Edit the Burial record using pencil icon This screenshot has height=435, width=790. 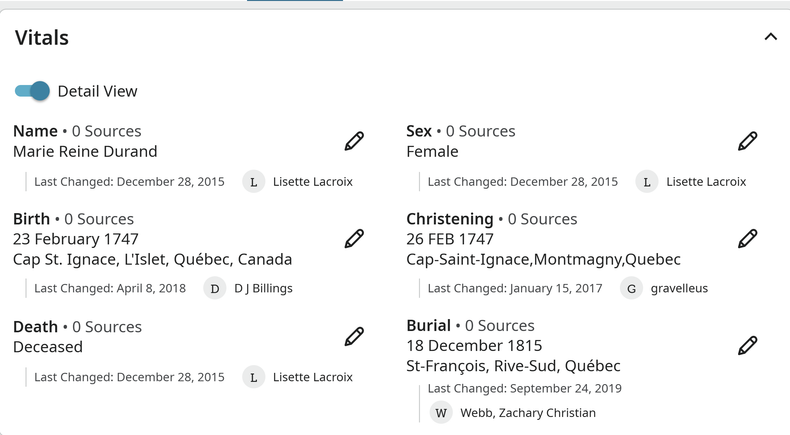[748, 346]
